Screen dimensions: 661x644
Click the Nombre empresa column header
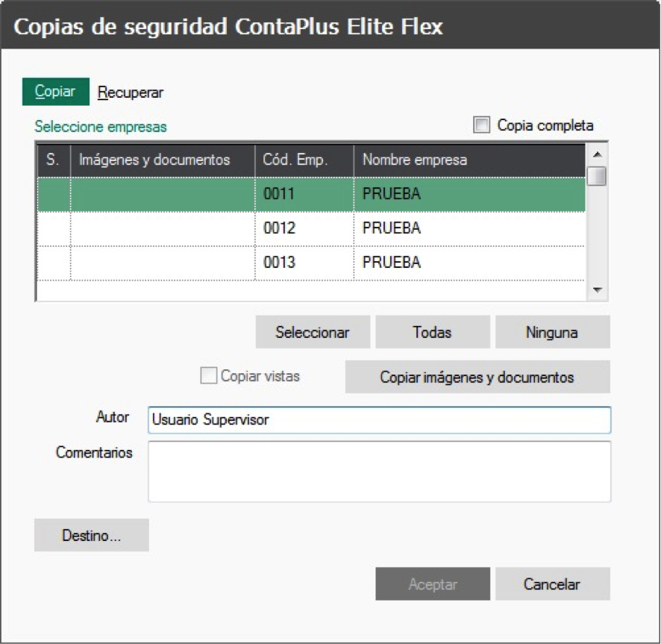[469, 160]
